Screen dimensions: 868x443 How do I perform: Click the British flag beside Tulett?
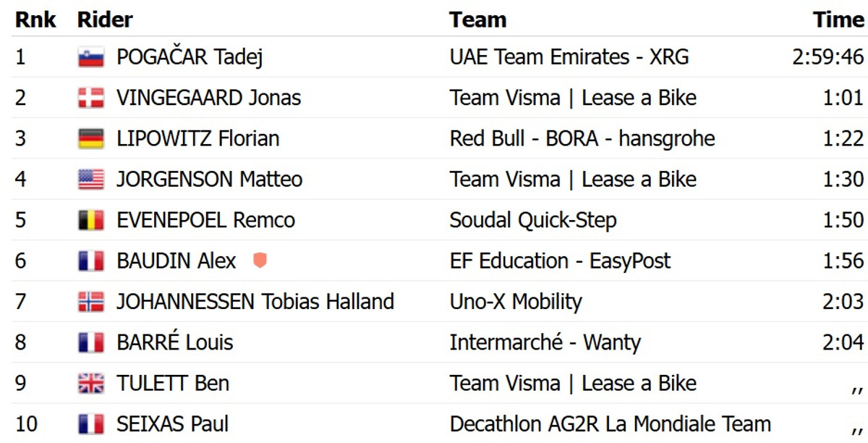click(91, 383)
